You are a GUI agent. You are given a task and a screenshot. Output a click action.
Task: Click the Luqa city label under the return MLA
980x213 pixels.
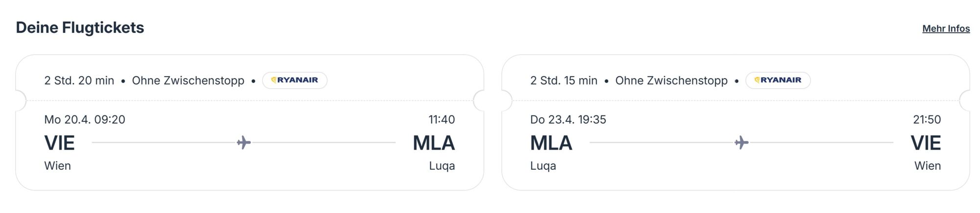[543, 166]
